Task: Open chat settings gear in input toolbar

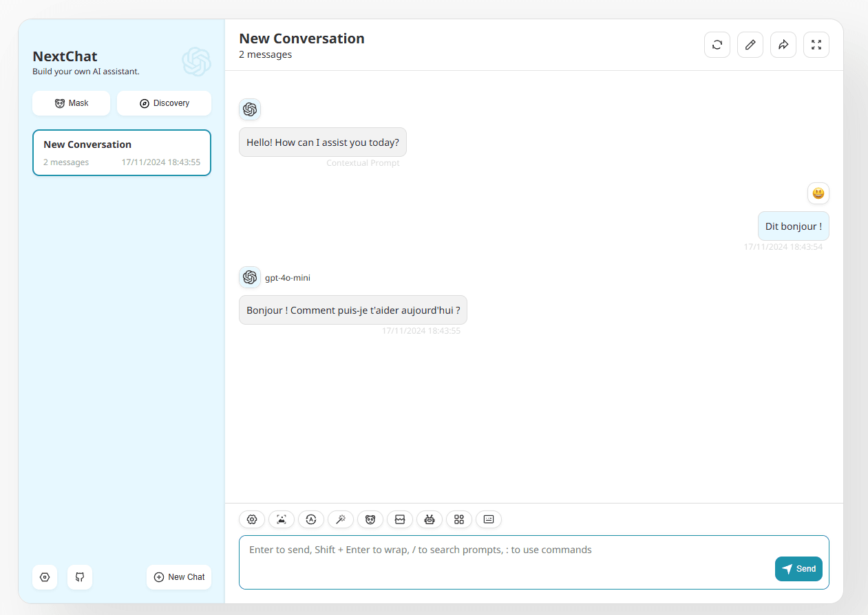Action: (252, 519)
